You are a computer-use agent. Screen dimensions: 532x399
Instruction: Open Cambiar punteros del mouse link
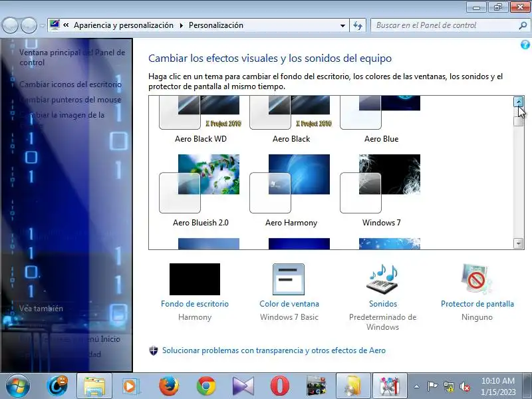pyautogui.click(x=70, y=99)
